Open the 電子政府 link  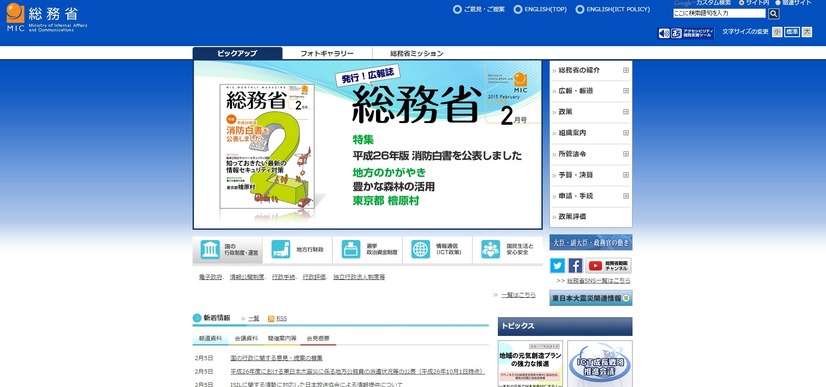(x=210, y=277)
